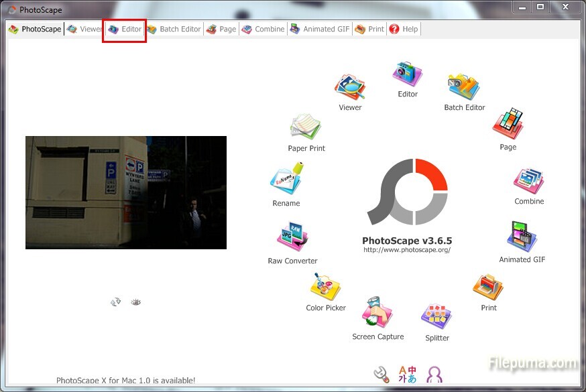The image size is (586, 392).
Task: Open the Print icon in the circle
Action: (488, 288)
